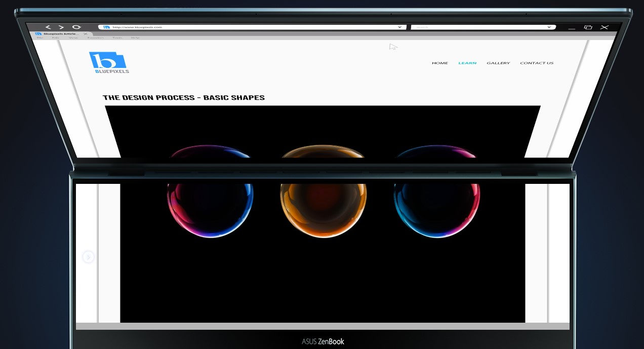Open the GALLERY link in navigation

point(498,63)
